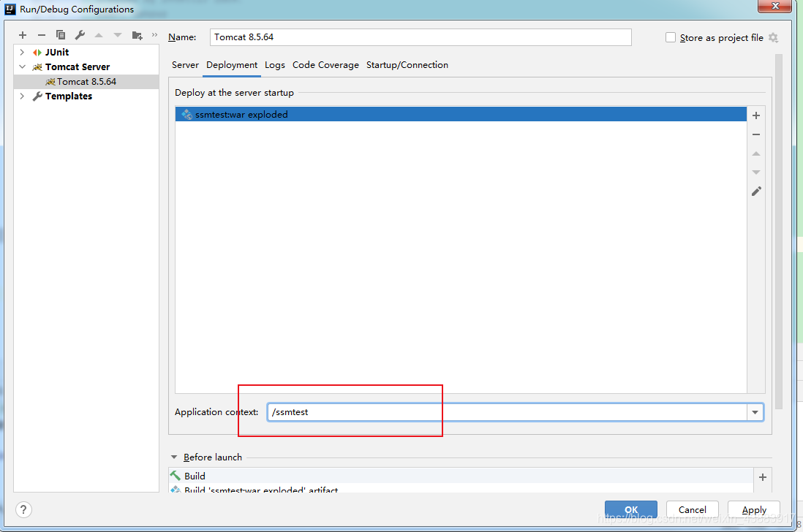Move deployment artifact down
Screen dimensions: 803x532
[x=756, y=172]
